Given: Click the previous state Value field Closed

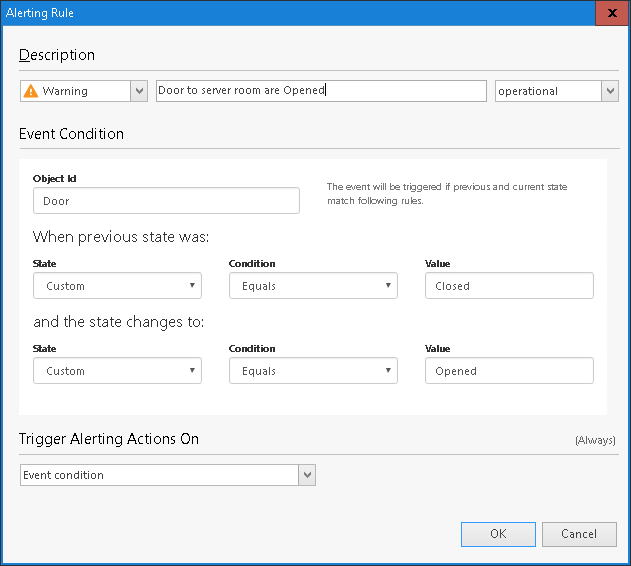Looking at the screenshot, I should (x=509, y=286).
